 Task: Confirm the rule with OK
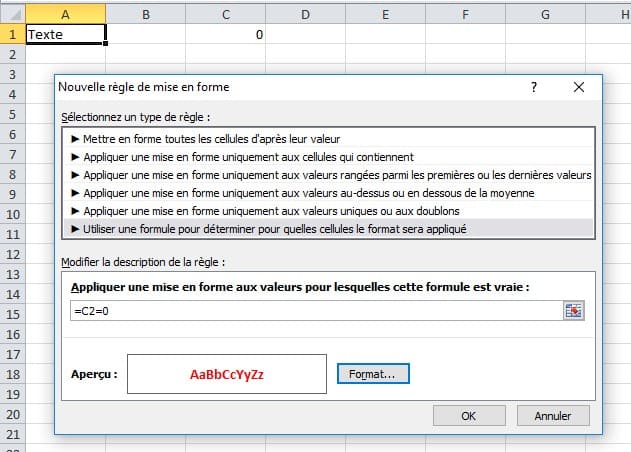pyautogui.click(x=468, y=415)
